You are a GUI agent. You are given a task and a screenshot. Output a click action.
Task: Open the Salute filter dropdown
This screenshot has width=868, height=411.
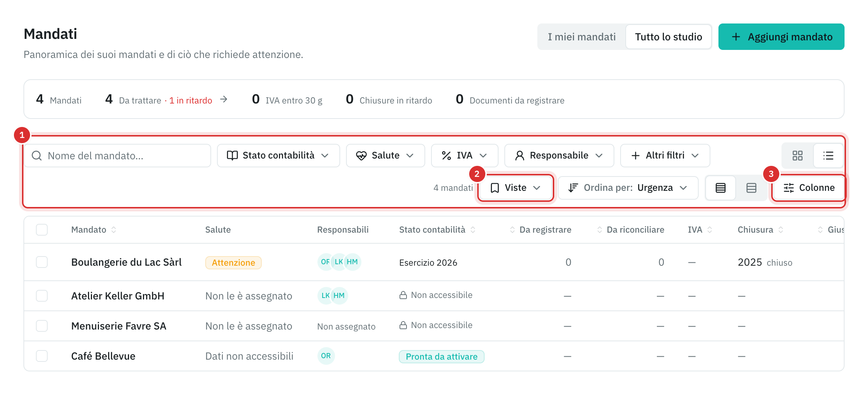coord(385,156)
